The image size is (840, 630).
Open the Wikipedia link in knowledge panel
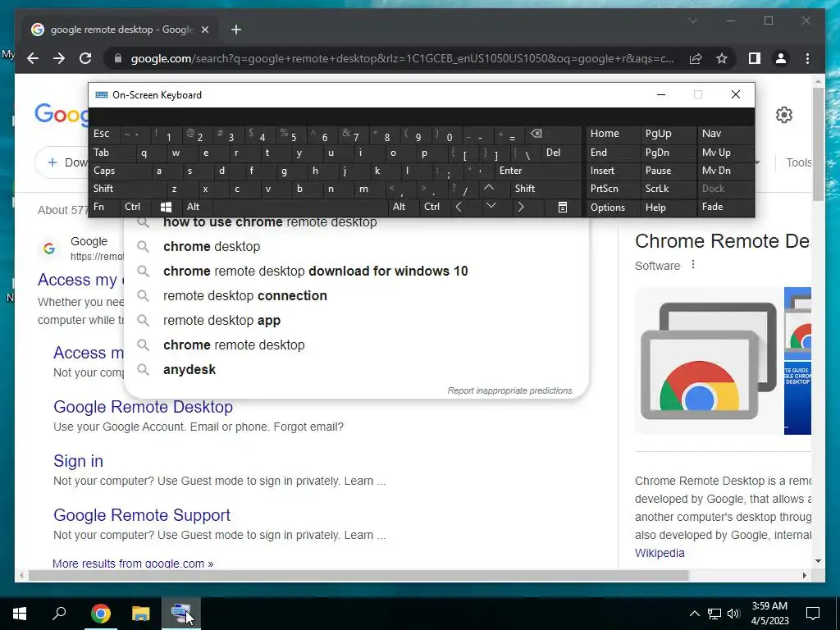click(x=660, y=553)
